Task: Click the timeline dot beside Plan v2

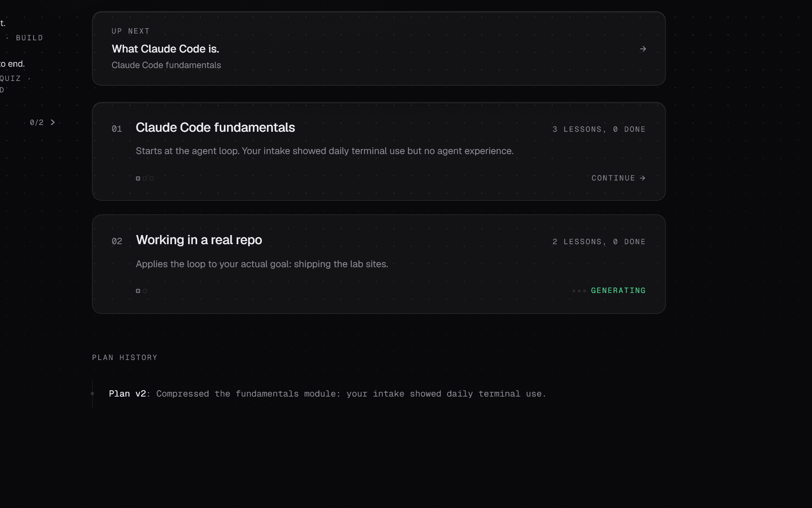Action: point(92,394)
